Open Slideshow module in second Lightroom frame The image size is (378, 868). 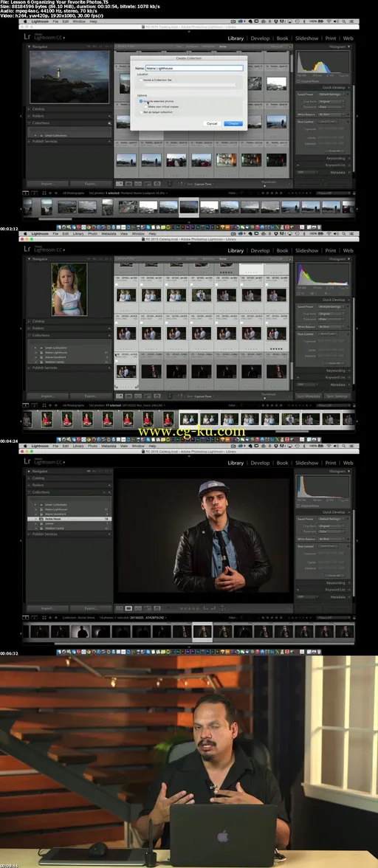pyautogui.click(x=306, y=250)
